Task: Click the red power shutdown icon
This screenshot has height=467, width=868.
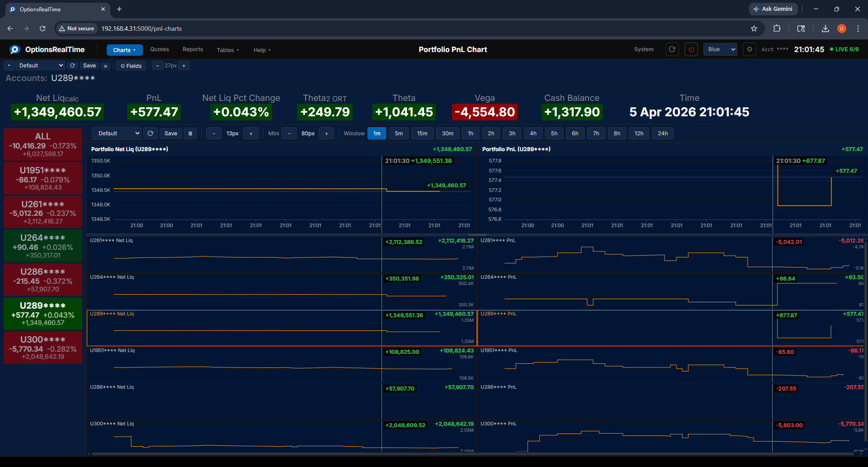Action: tap(691, 49)
